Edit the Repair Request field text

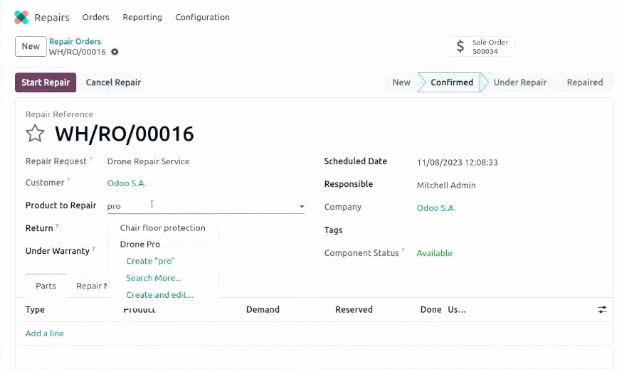[148, 161]
